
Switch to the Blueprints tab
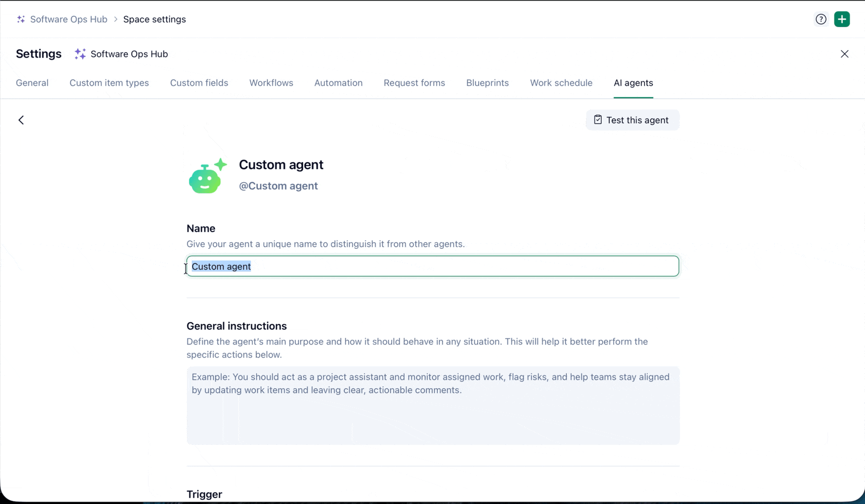click(487, 83)
